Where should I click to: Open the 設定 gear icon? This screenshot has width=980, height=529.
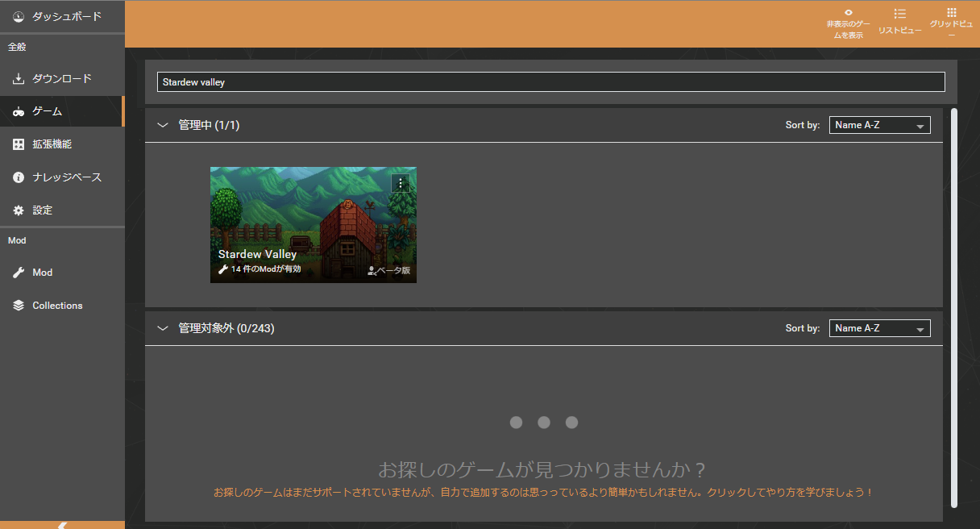pos(17,209)
